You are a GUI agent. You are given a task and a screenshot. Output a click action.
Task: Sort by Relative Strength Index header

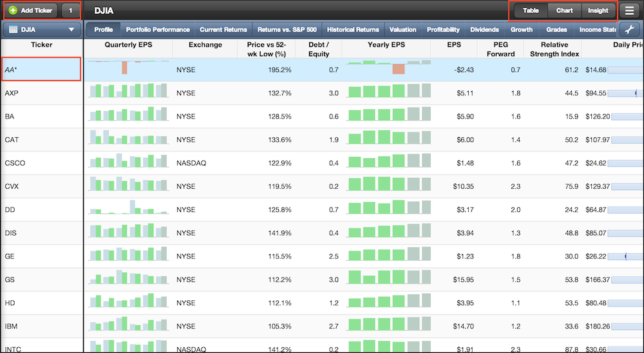pyautogui.click(x=554, y=49)
